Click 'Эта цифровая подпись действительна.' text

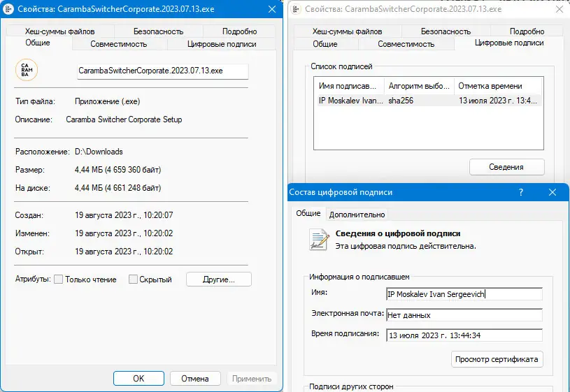(406, 246)
